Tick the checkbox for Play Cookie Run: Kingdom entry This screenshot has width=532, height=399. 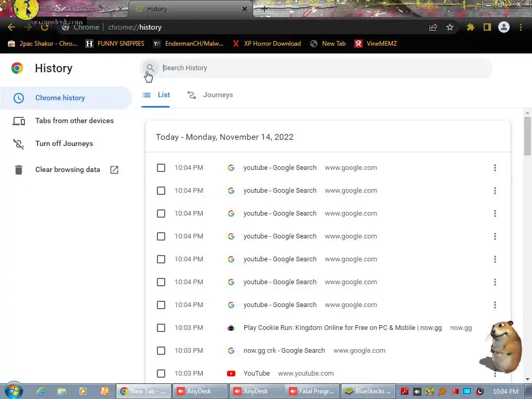[161, 328]
